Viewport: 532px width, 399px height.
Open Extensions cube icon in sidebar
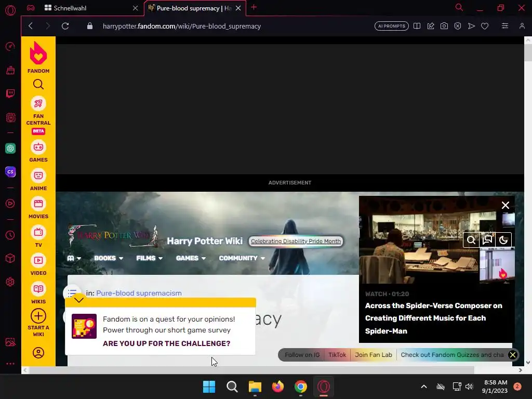10,259
